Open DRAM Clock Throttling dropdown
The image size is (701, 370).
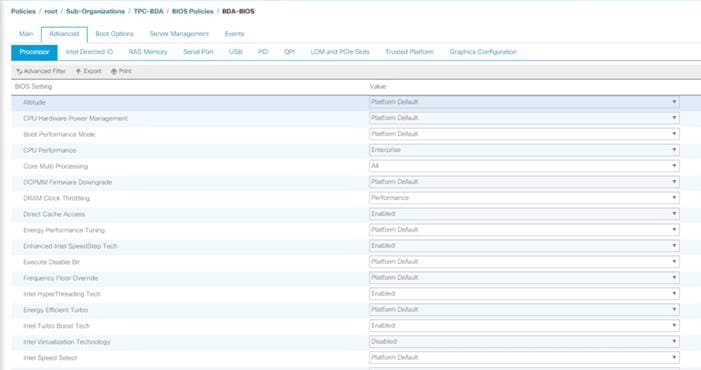tap(524, 198)
